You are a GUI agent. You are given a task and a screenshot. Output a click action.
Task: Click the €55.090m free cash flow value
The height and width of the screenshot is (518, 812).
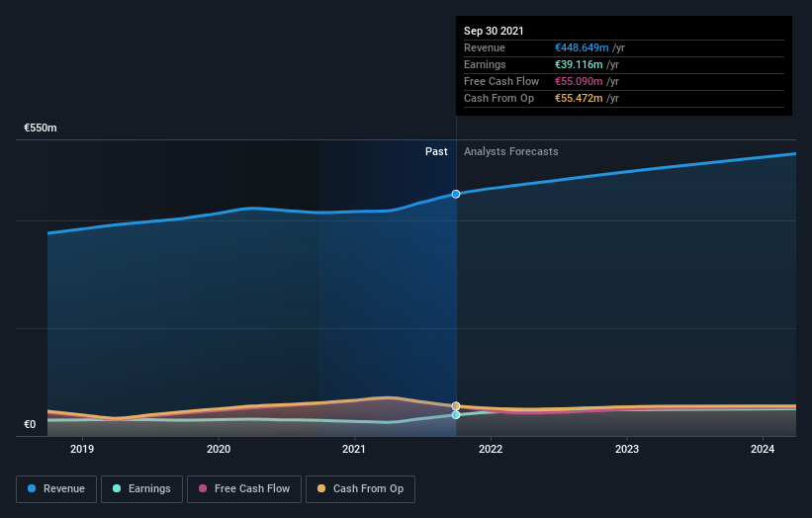click(x=579, y=81)
